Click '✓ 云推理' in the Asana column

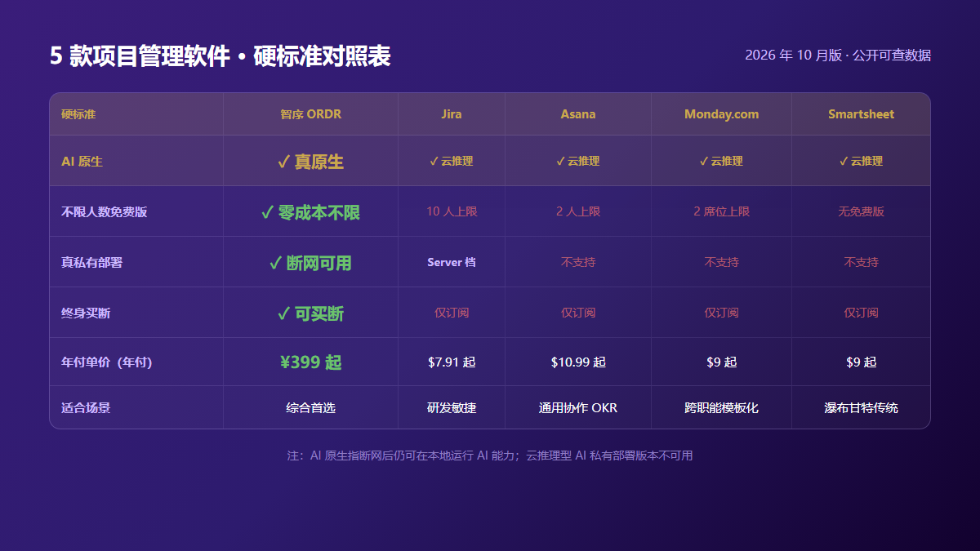[x=578, y=162]
